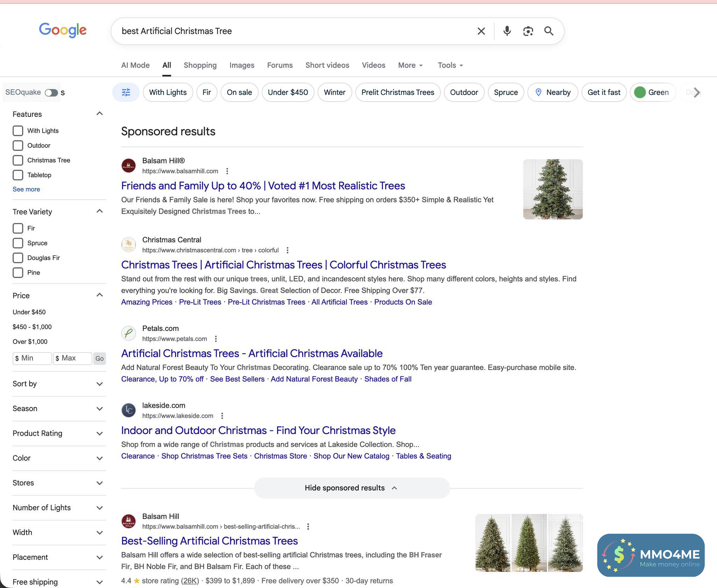Click the magnifying glass search icon

click(549, 31)
